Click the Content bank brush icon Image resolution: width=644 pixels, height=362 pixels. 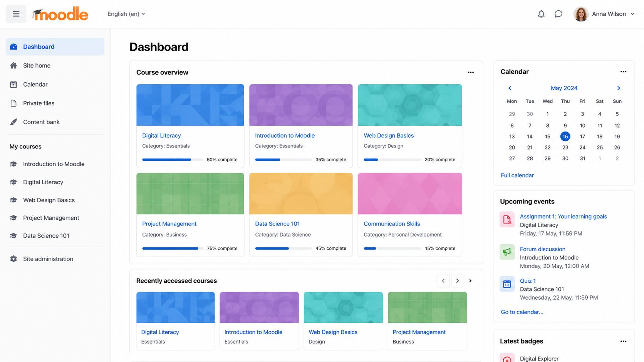(13, 122)
